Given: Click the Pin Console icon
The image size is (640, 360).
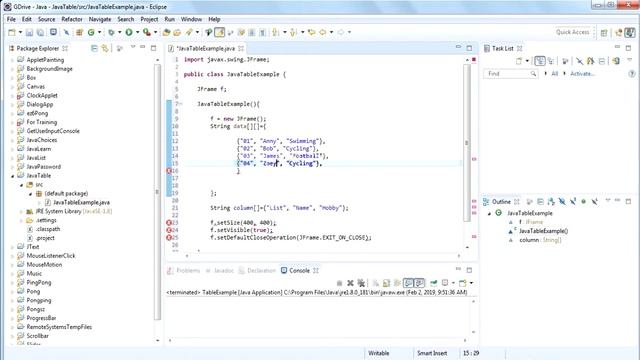Looking at the screenshot, I should pyautogui.click(x=433, y=283).
